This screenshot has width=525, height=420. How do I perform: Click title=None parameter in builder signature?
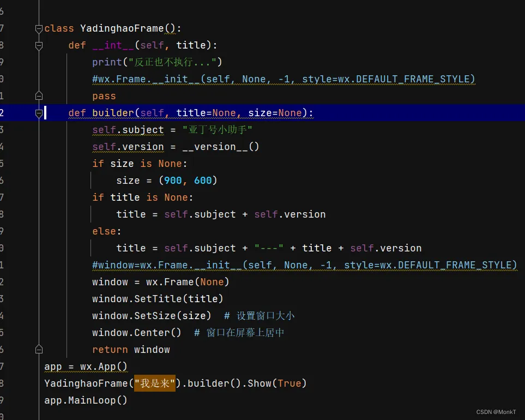(x=206, y=113)
